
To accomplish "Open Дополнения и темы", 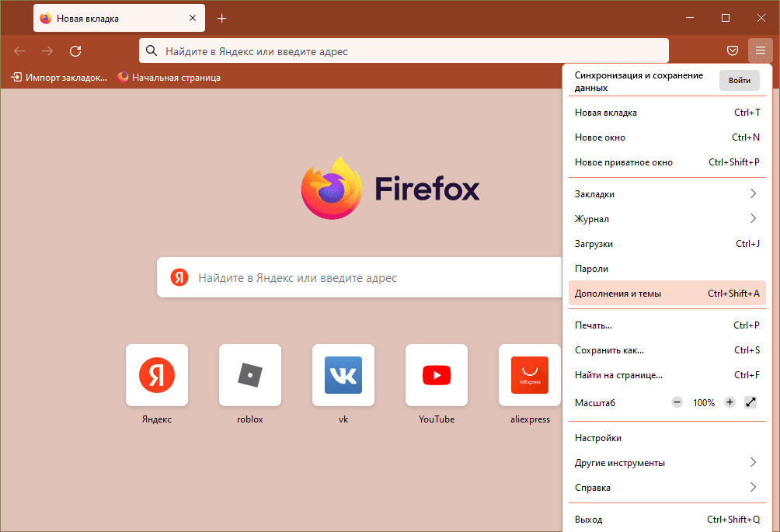I will coord(667,294).
